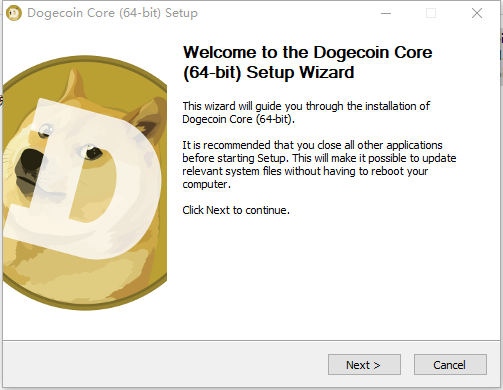
Task: Minimize the Dogecoin Core Setup window
Action: [x=386, y=13]
